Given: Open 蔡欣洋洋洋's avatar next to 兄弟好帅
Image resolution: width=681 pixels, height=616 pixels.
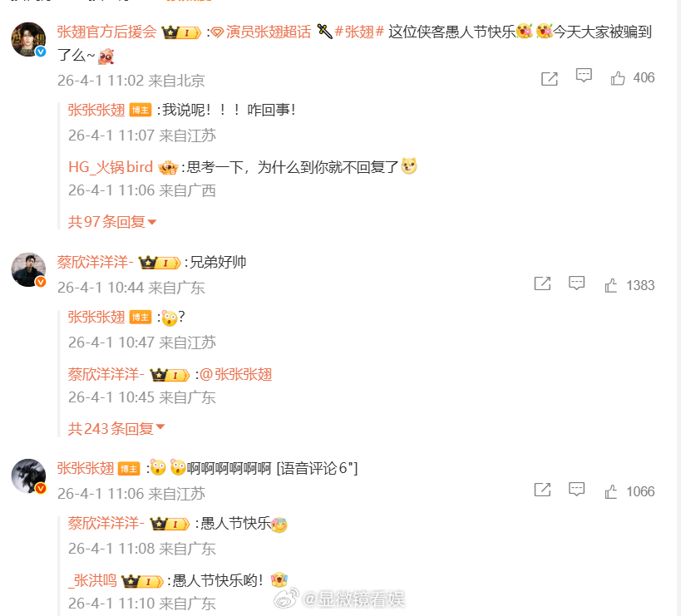Looking at the screenshot, I should point(28,270).
